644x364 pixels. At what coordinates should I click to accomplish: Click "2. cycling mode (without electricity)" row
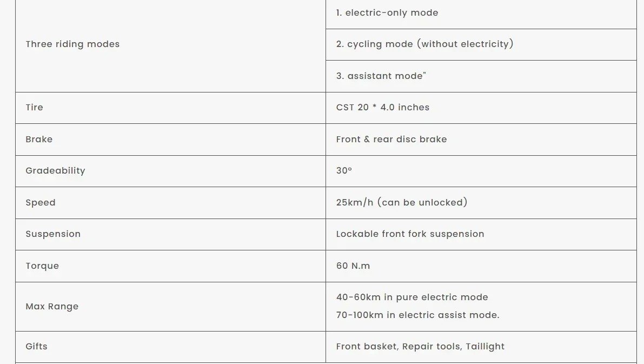pos(424,44)
